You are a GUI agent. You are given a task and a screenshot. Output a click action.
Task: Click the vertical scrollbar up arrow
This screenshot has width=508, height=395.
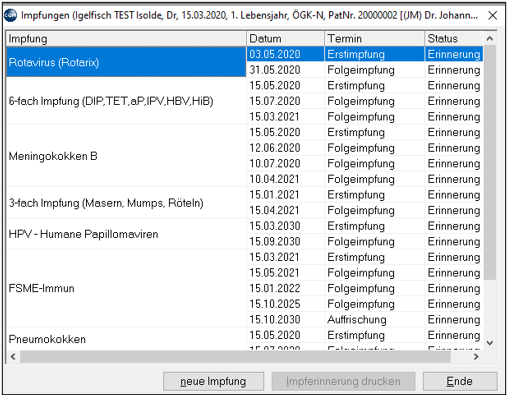pyautogui.click(x=490, y=39)
